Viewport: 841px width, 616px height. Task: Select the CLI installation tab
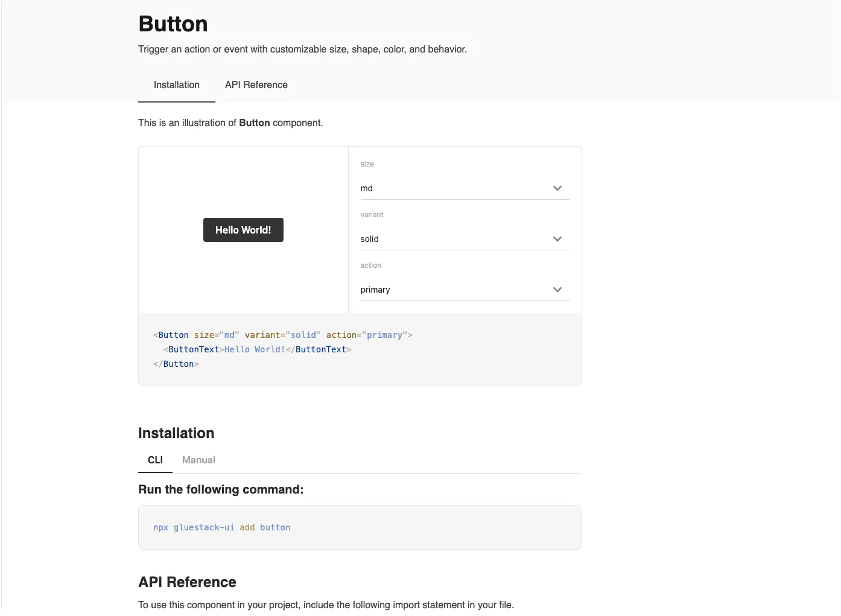coord(155,460)
